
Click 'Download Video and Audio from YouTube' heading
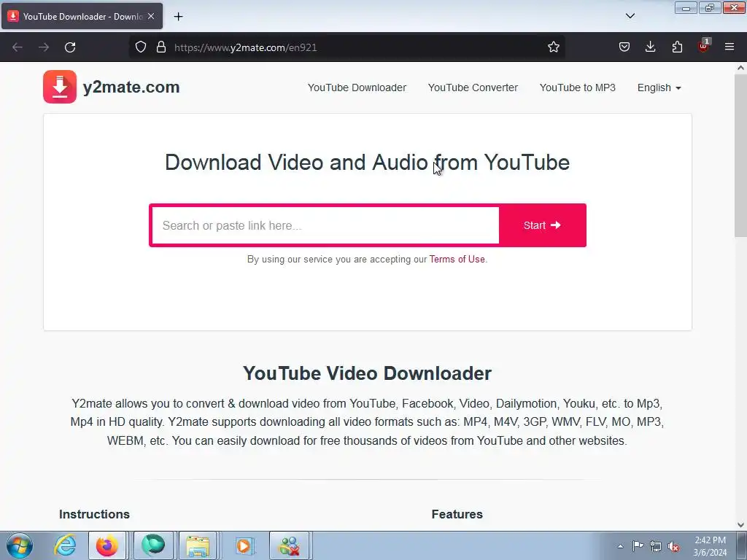pos(368,163)
